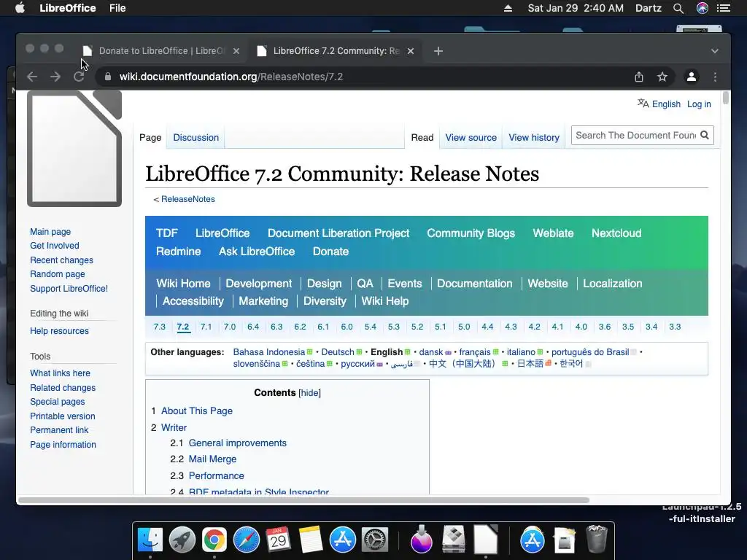Expand the tab search chevron in Chrome
The image size is (747, 560).
click(x=715, y=51)
